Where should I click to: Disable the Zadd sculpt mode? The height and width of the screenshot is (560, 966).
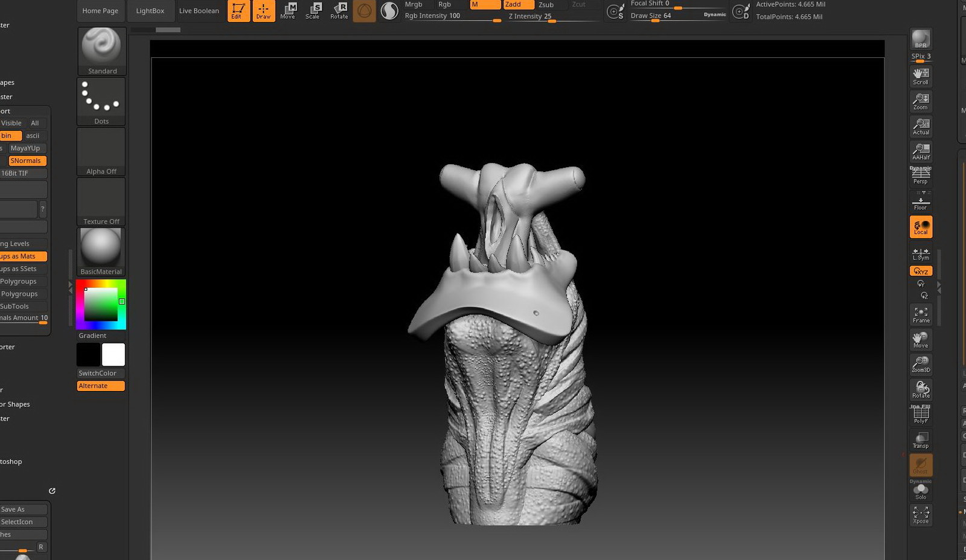pyautogui.click(x=518, y=4)
